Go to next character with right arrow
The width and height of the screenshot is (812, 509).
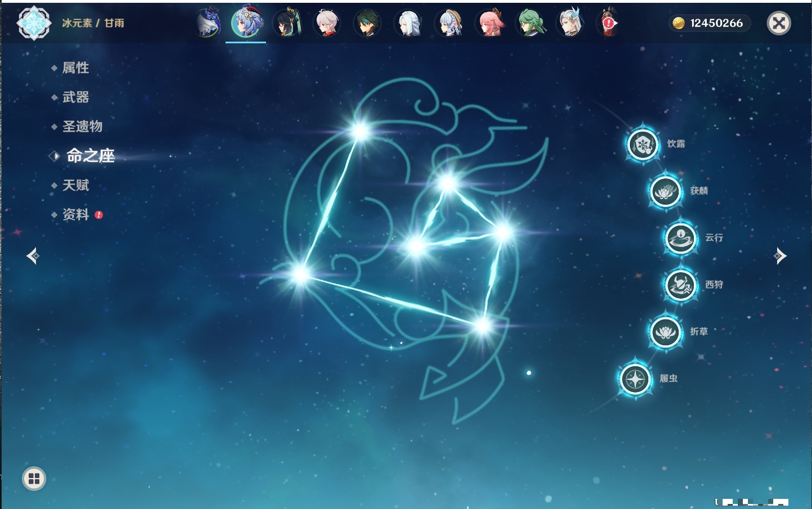tap(780, 256)
